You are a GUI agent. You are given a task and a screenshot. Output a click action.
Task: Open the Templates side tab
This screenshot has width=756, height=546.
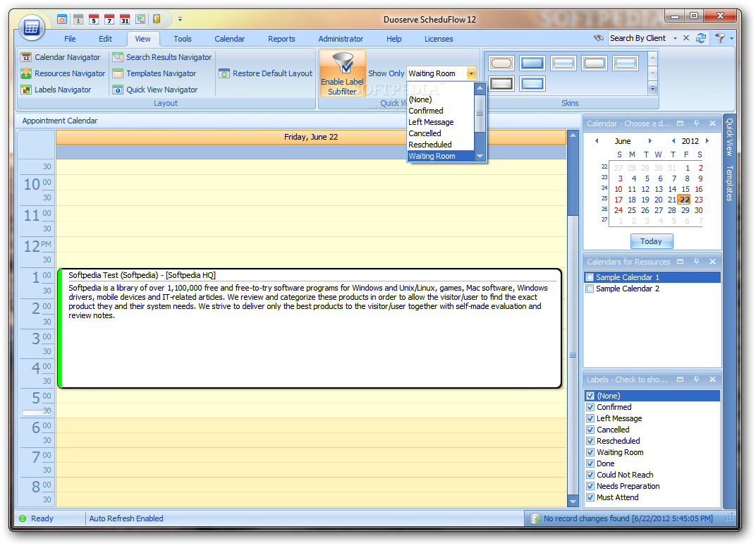pyautogui.click(x=729, y=183)
